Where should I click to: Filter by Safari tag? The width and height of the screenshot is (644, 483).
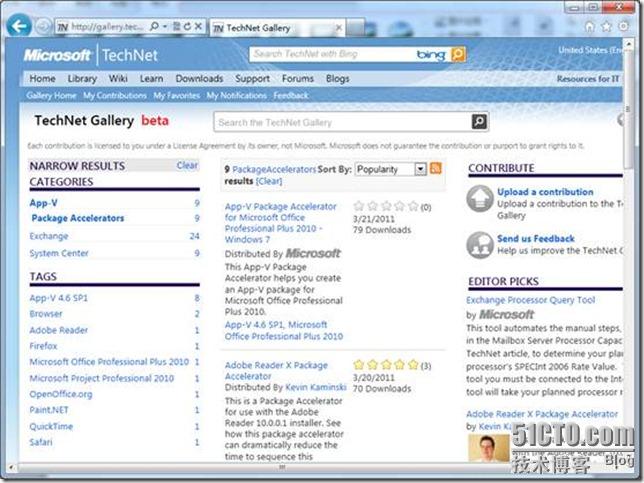click(x=41, y=442)
